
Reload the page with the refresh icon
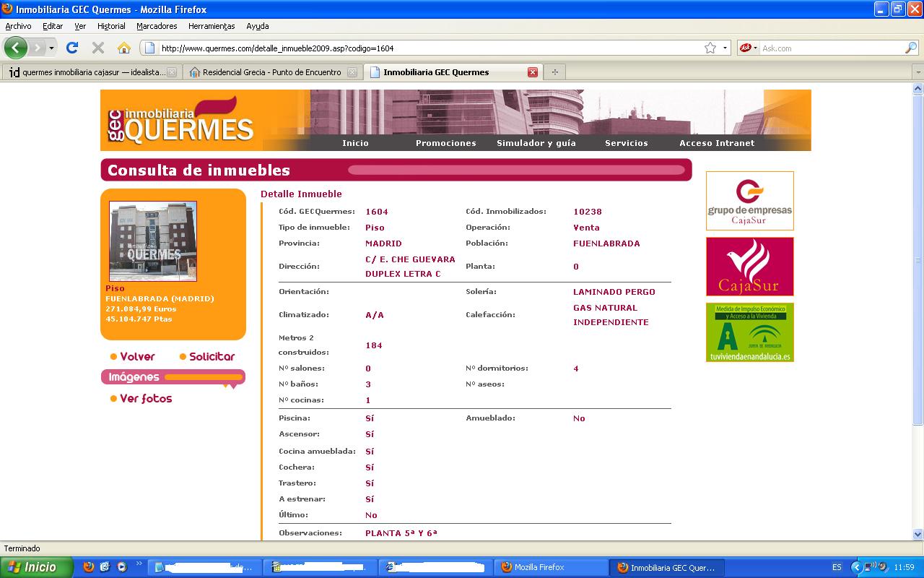(72, 48)
